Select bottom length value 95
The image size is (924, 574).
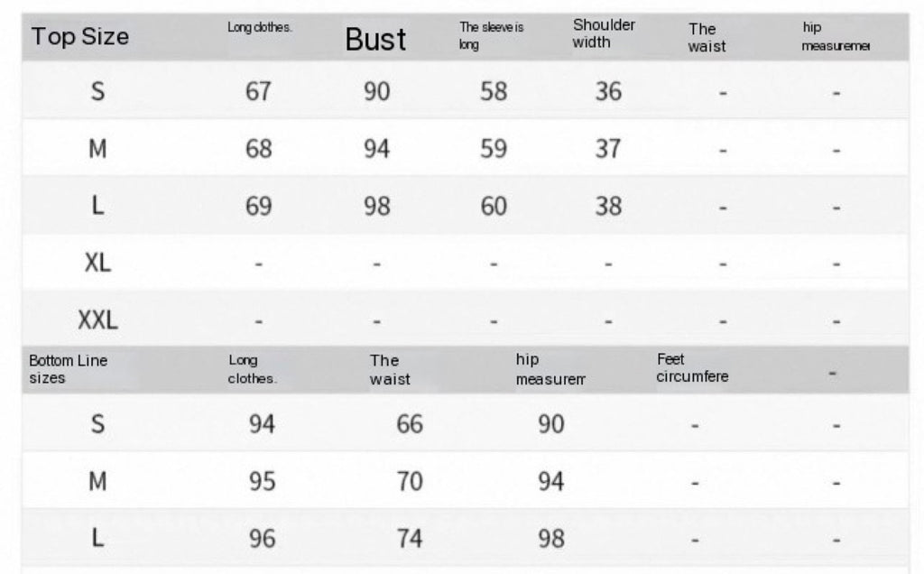click(262, 482)
